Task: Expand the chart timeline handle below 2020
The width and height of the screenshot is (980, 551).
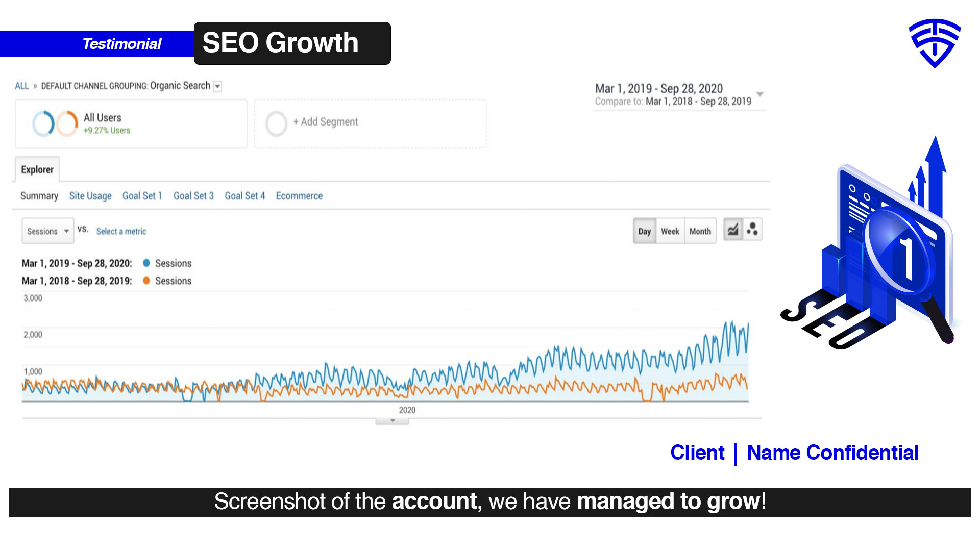Action: [x=392, y=421]
